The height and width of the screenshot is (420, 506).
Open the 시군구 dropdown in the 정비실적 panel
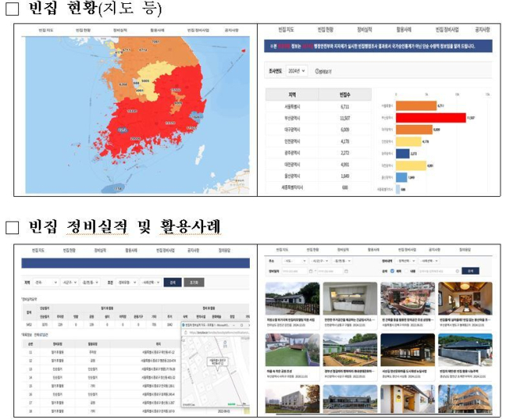pyautogui.click(x=69, y=282)
